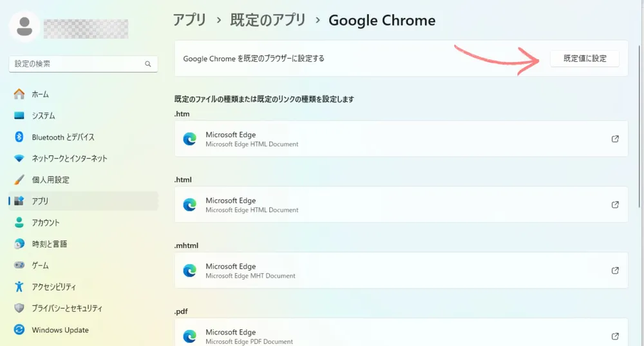Open ホーム in the sidebar
The width and height of the screenshot is (644, 346).
[x=83, y=94]
